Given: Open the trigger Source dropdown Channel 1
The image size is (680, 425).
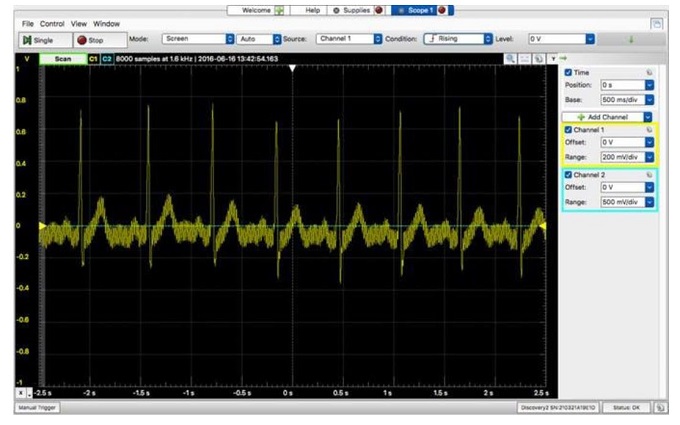Looking at the screenshot, I should [x=348, y=39].
